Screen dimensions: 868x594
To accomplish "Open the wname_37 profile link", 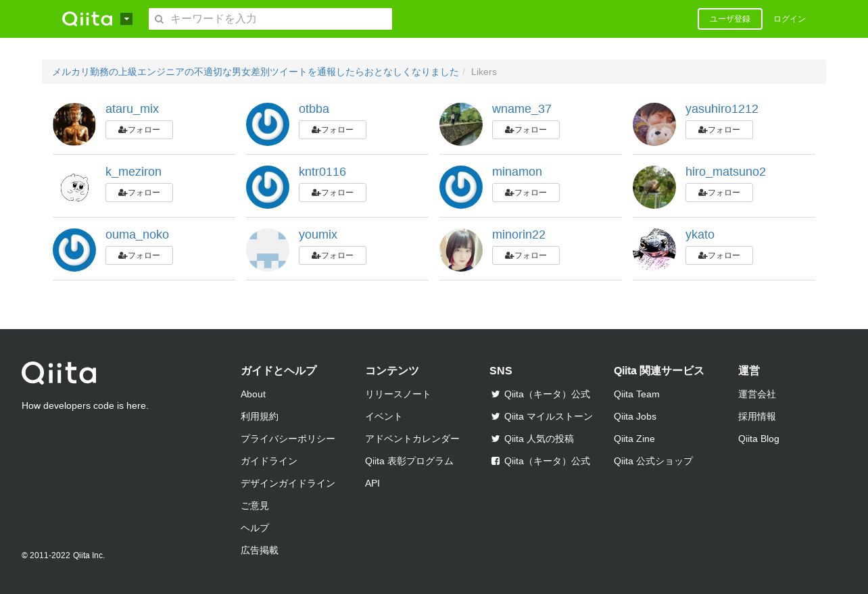I will pos(522,109).
